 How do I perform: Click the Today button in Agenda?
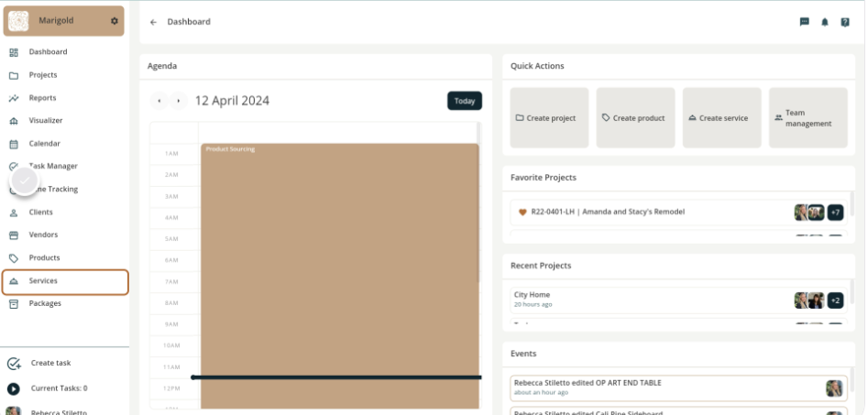(465, 101)
